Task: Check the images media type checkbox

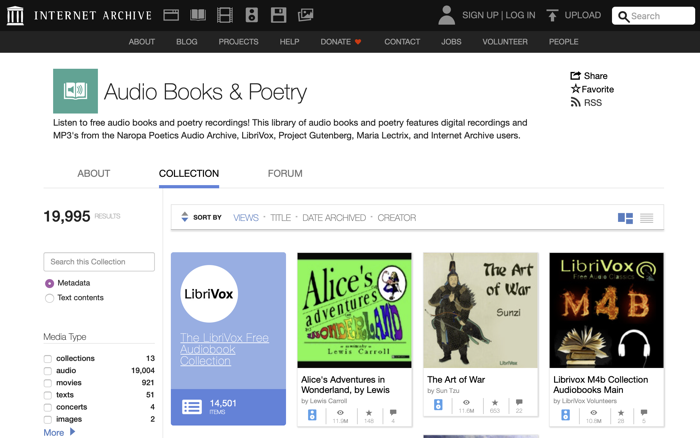Action: (48, 419)
